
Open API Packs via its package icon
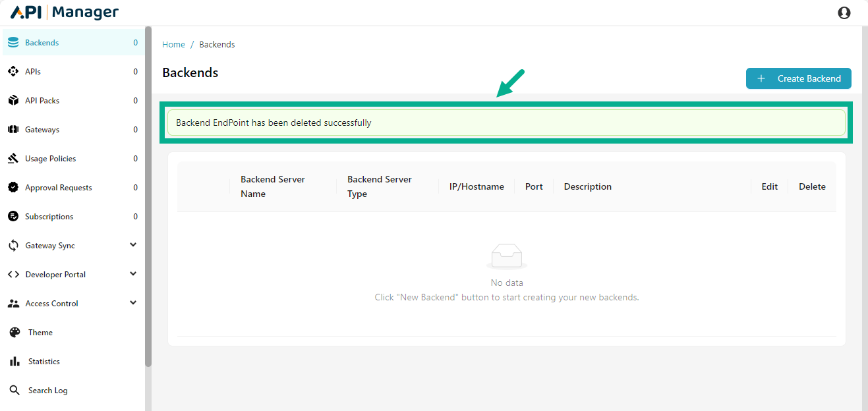pyautogui.click(x=14, y=100)
